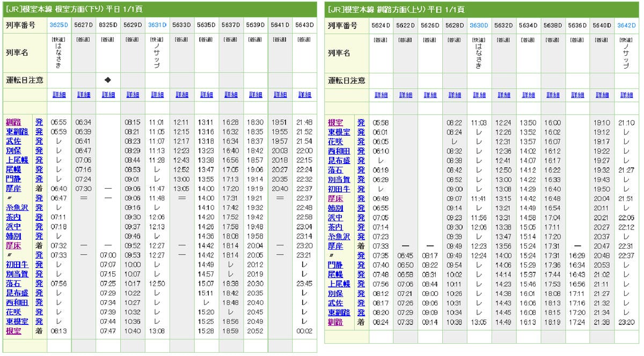Click 茶内 station in 根室方面 timetable
Screen dimensions: 644x356
(13, 217)
